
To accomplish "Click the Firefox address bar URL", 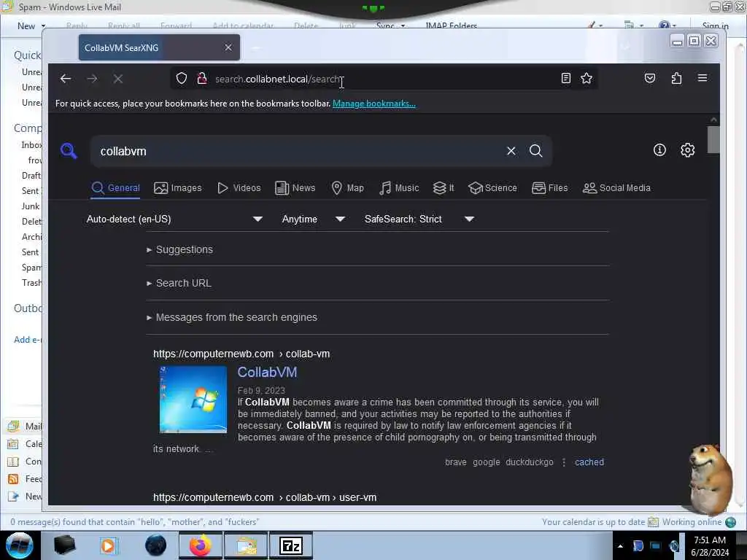I will click(278, 79).
